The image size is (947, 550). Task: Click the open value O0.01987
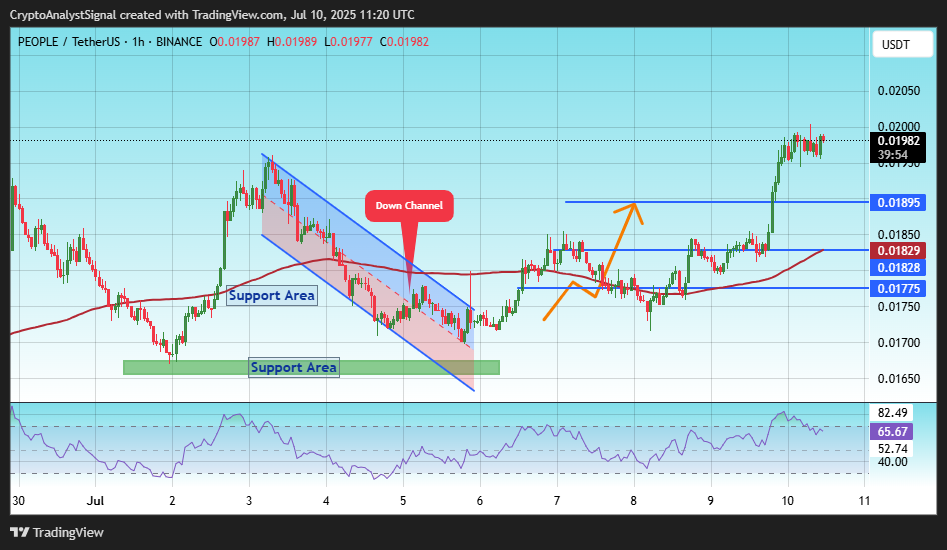234,42
